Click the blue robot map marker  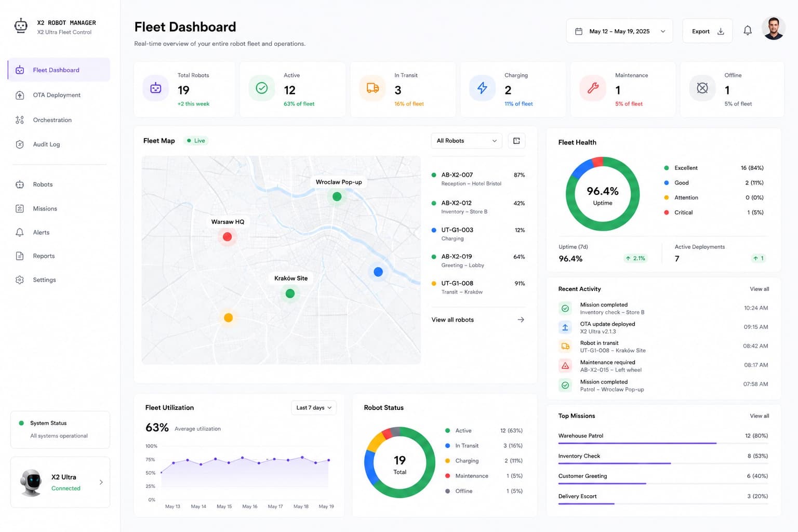click(378, 272)
